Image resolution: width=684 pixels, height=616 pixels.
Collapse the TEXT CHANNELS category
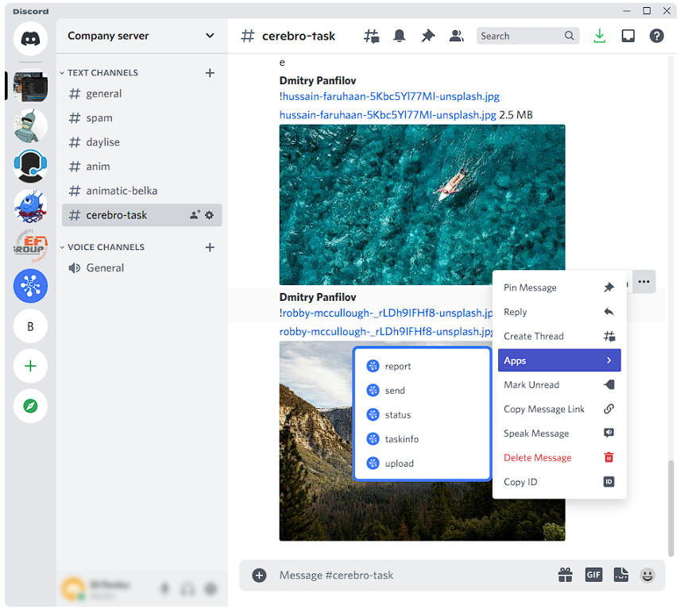[x=99, y=73]
